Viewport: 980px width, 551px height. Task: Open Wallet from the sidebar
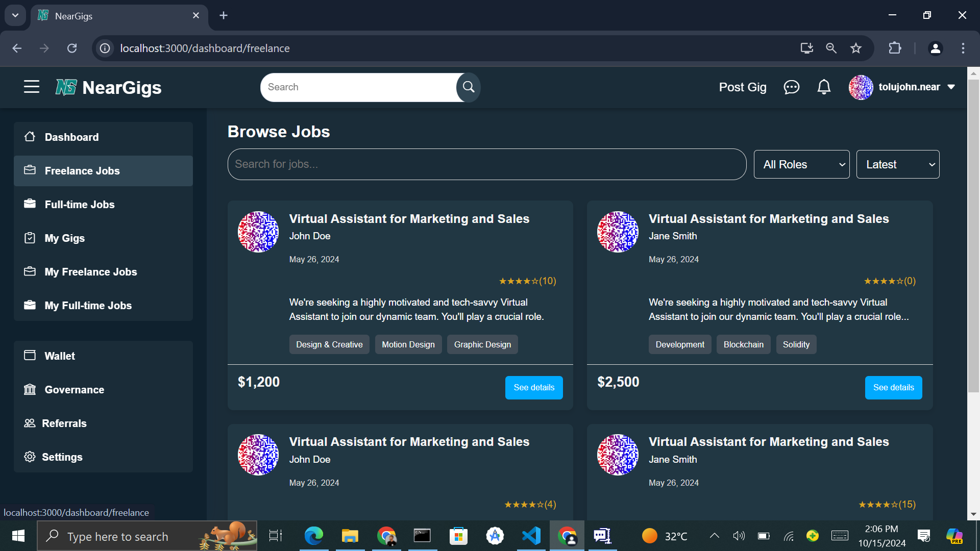60,356
